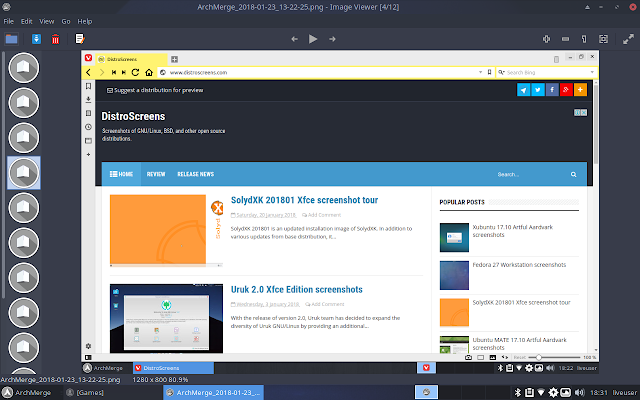Shade the window with the title bar up arrow

pyautogui.click(x=588, y=7)
